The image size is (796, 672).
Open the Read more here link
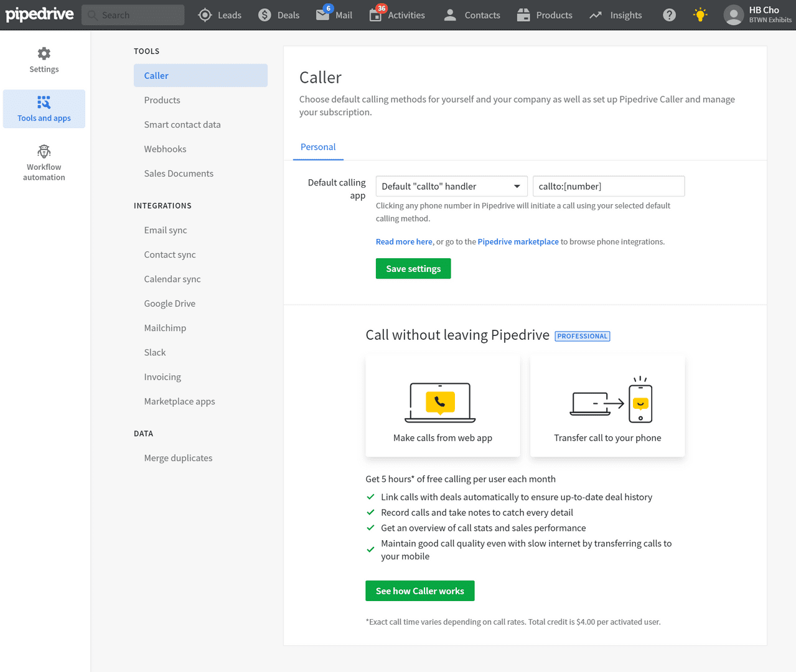(x=404, y=241)
